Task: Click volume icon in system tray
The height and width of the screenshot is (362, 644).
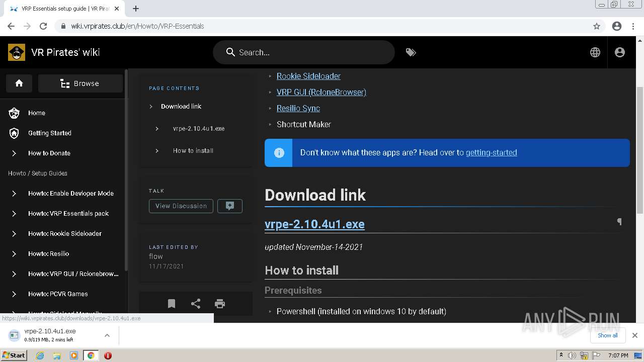Action: tap(572, 355)
